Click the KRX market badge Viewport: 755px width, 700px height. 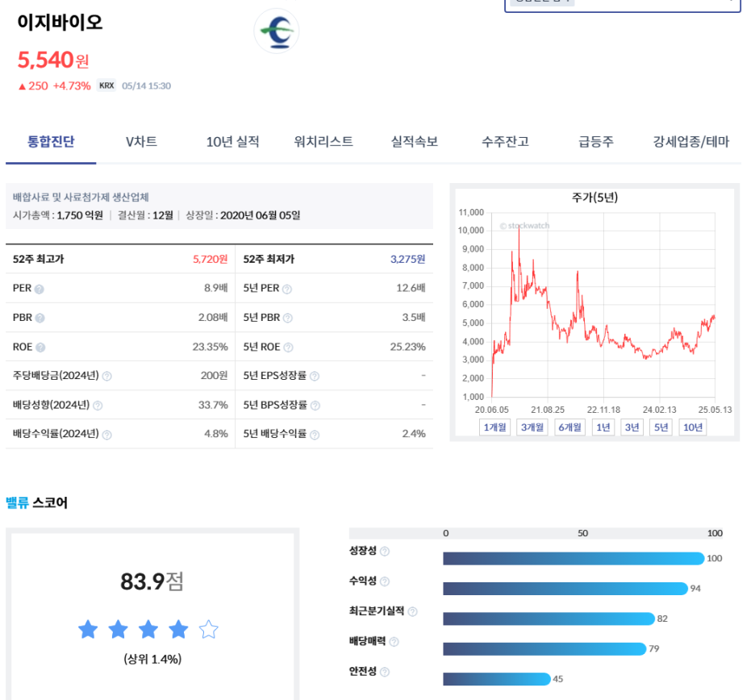pyautogui.click(x=106, y=85)
